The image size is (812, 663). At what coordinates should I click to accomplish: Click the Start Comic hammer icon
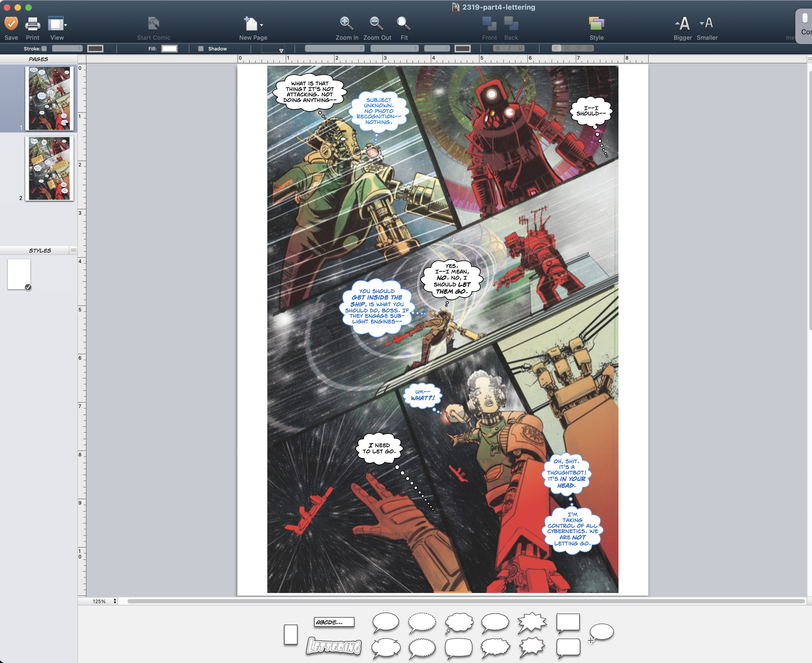point(153,24)
